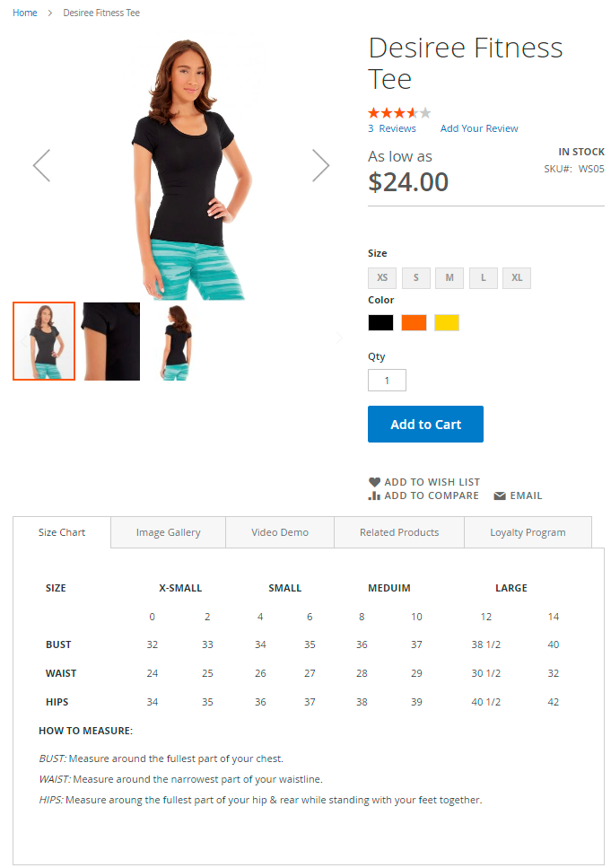Select the back view thumbnail image
611x868 pixels.
177,342
